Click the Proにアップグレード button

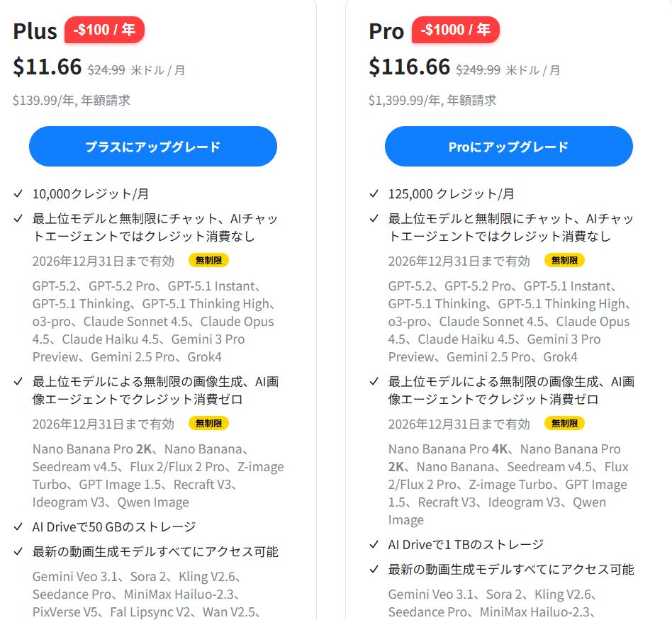pyautogui.click(x=508, y=147)
